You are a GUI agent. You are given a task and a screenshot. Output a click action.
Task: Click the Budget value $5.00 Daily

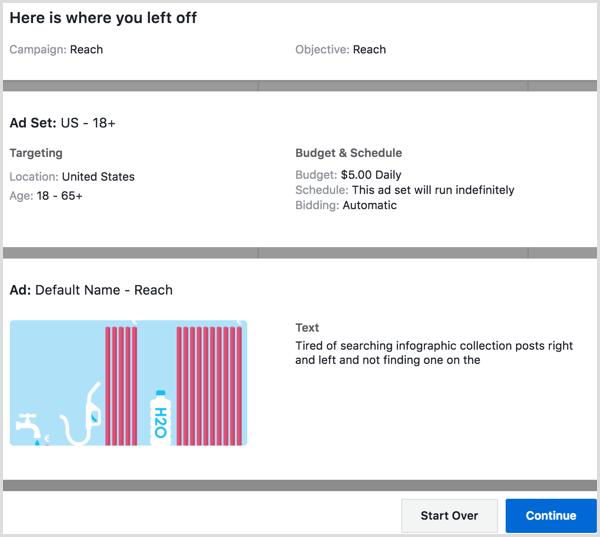pyautogui.click(x=371, y=175)
